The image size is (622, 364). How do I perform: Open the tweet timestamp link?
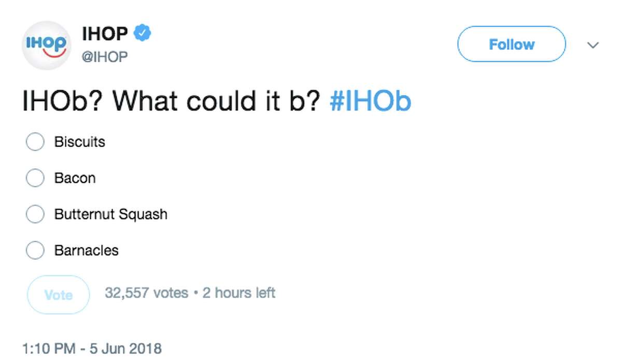92,348
